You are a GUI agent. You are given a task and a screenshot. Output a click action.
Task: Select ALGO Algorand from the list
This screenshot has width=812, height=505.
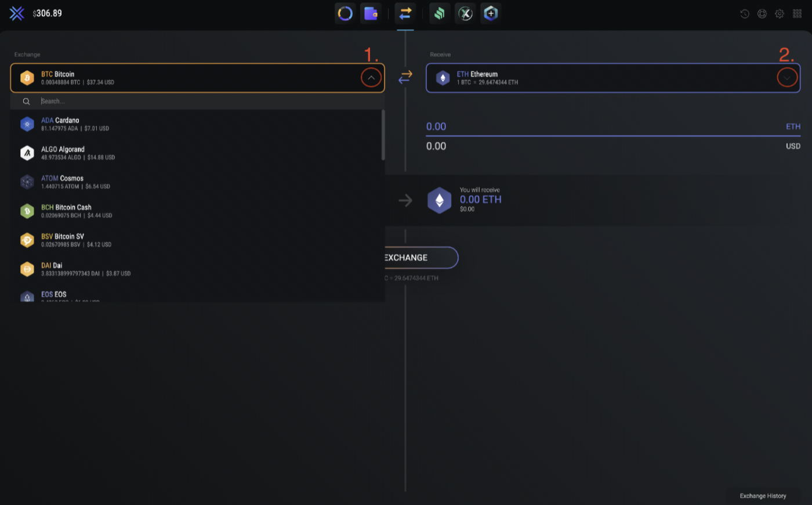pos(196,153)
